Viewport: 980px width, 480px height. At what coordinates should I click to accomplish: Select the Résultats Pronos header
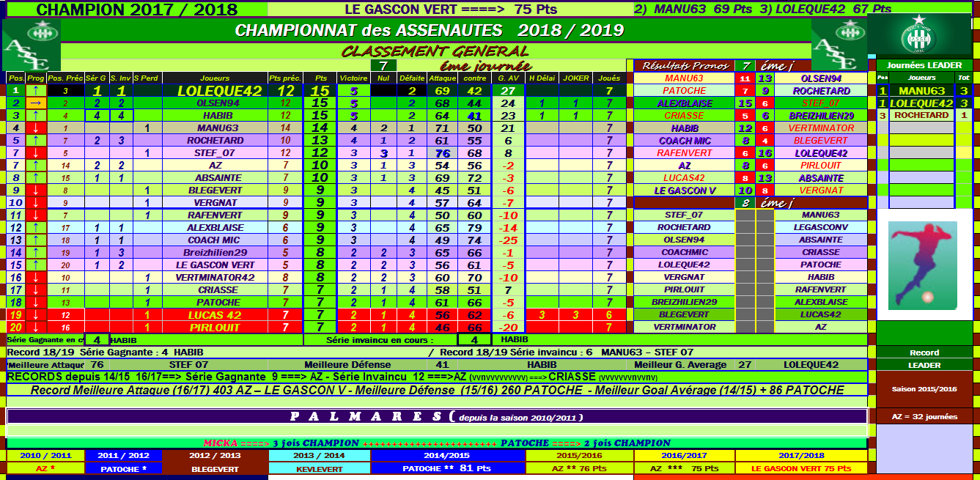tap(684, 66)
